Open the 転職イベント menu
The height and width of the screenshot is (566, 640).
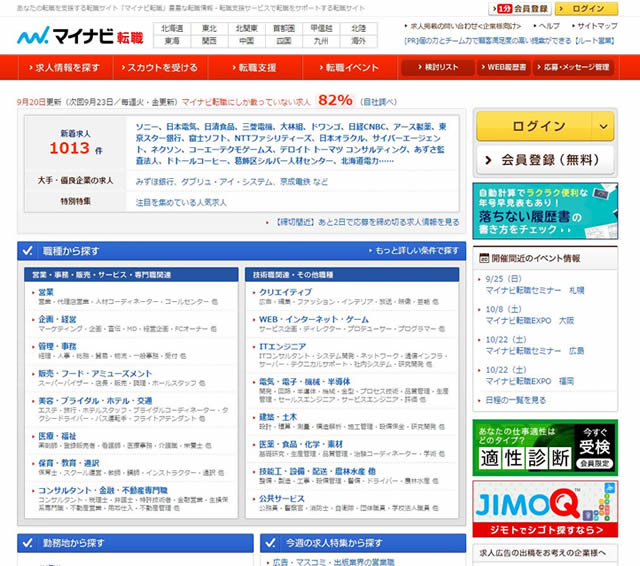349,67
